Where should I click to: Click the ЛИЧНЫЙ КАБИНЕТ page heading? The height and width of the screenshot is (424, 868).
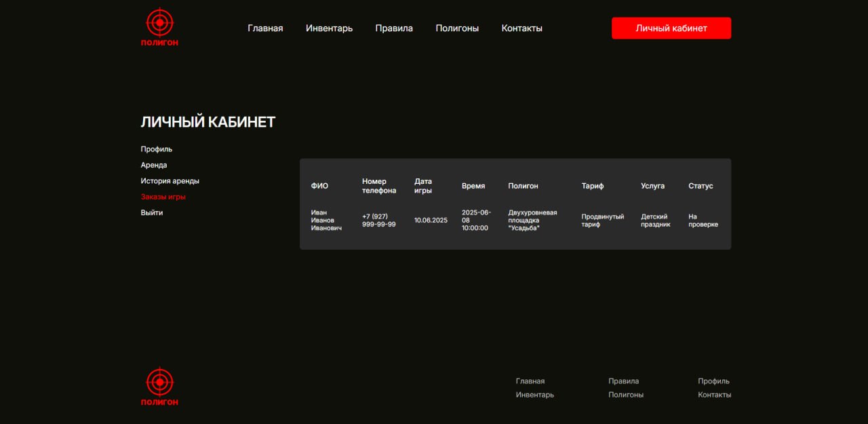tap(208, 122)
